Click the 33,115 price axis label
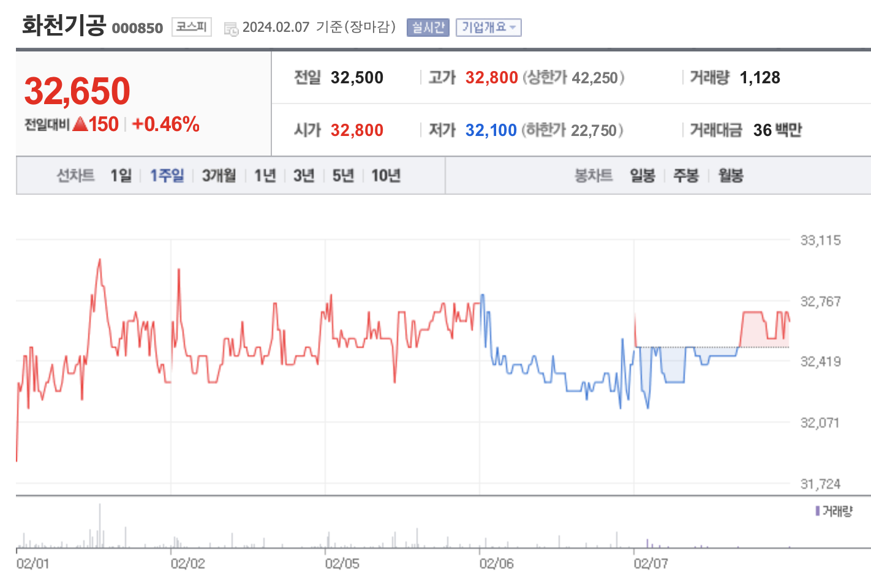The image size is (871, 588). coord(820,240)
